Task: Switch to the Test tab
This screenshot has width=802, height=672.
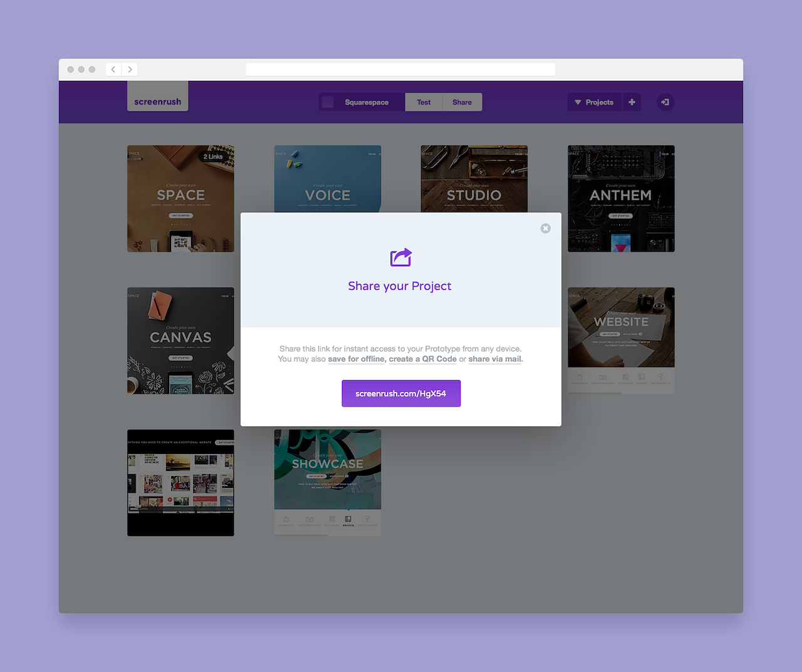Action: pos(424,102)
